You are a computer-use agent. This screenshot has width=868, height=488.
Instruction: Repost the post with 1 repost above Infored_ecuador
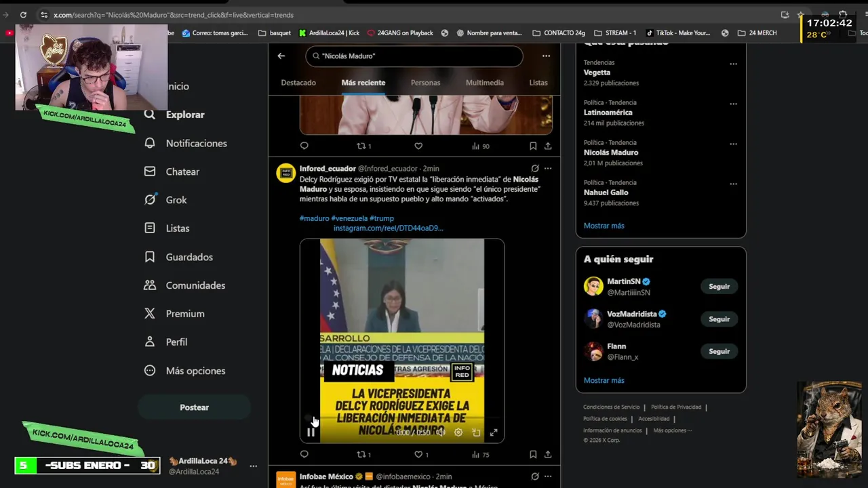(363, 146)
